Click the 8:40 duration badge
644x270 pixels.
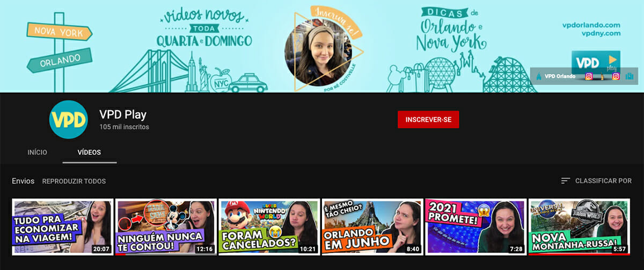tap(413, 249)
